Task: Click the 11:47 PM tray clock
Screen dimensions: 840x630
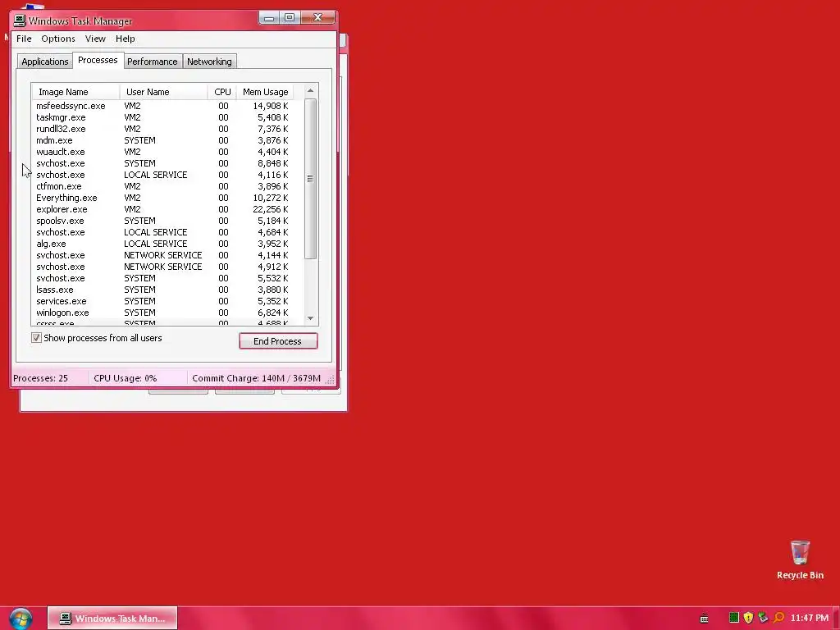Action: click(810, 619)
